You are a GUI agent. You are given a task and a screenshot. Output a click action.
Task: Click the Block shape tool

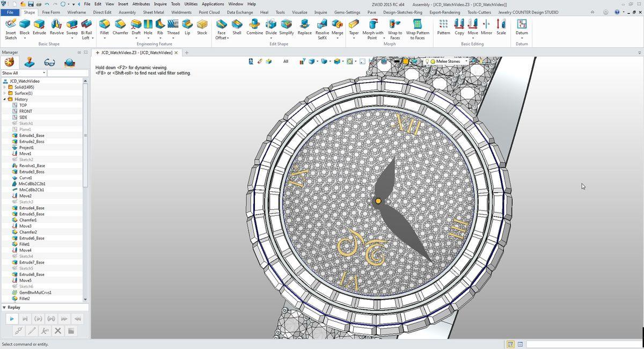25,28
